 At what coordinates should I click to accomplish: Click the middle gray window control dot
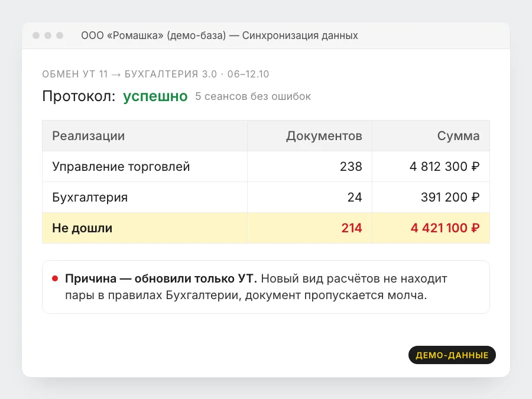pos(48,35)
